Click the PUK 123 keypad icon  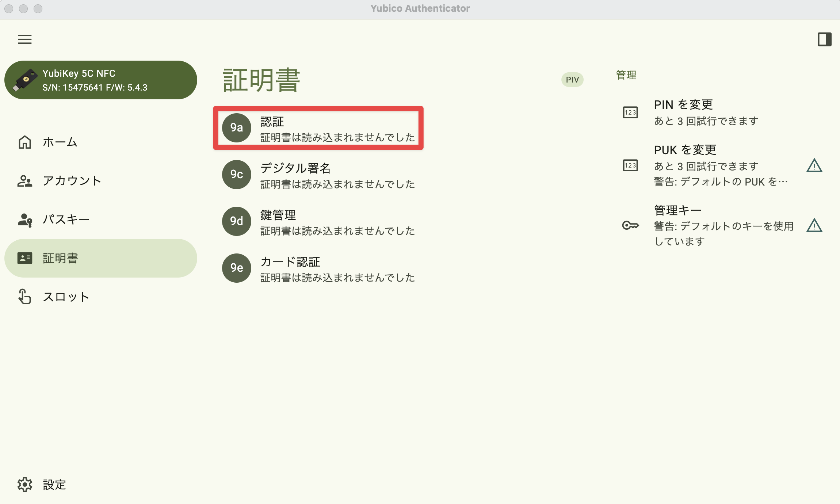coord(630,165)
